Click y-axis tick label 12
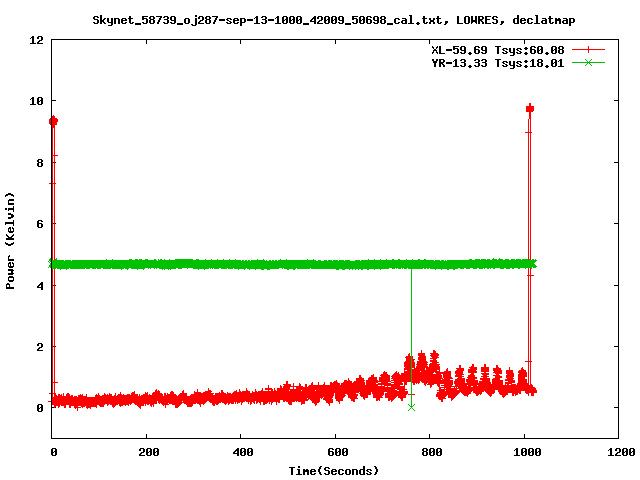 point(36,40)
